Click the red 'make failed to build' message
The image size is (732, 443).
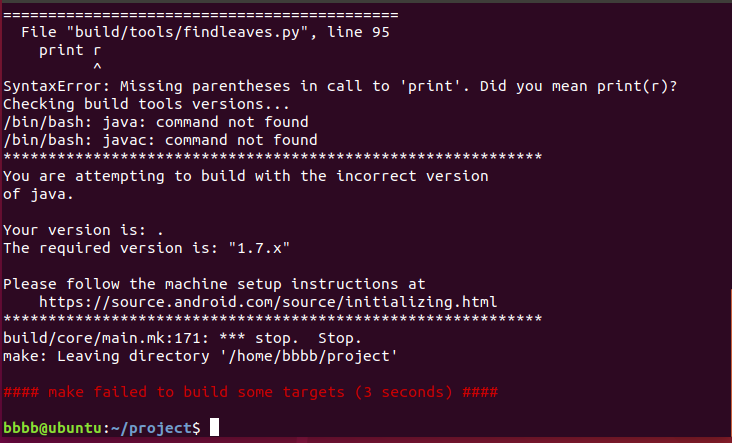coord(250,392)
